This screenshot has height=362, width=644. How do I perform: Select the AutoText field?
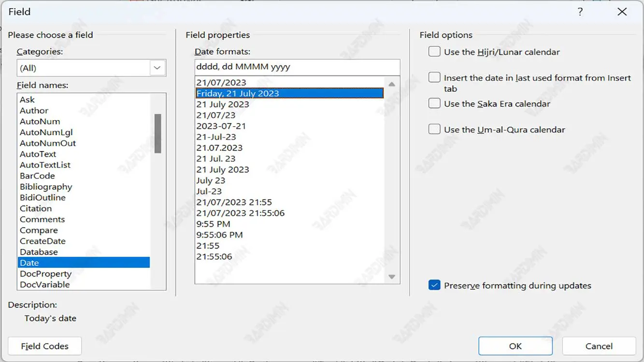point(38,154)
